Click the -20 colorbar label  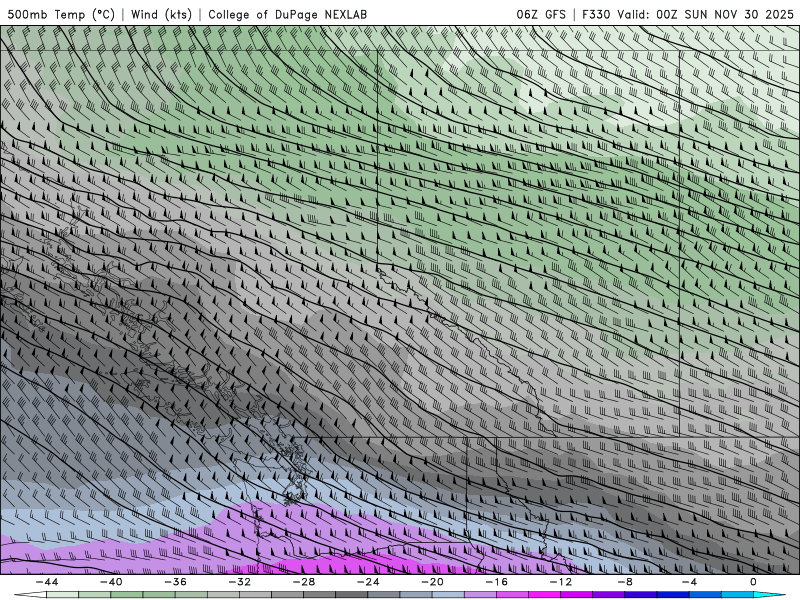coord(433,582)
